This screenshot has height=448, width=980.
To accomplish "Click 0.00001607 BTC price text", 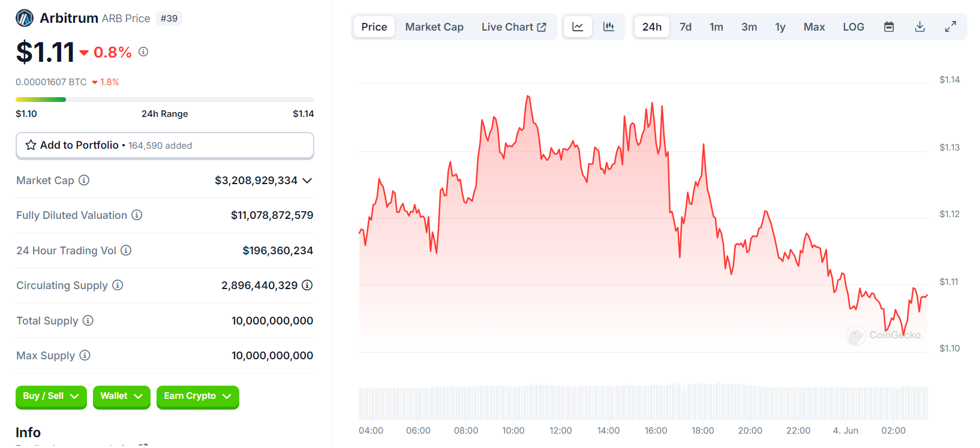I will (51, 82).
